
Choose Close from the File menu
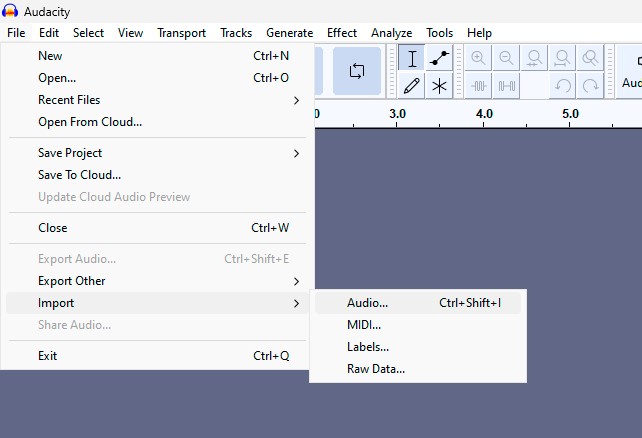pyautogui.click(x=158, y=228)
